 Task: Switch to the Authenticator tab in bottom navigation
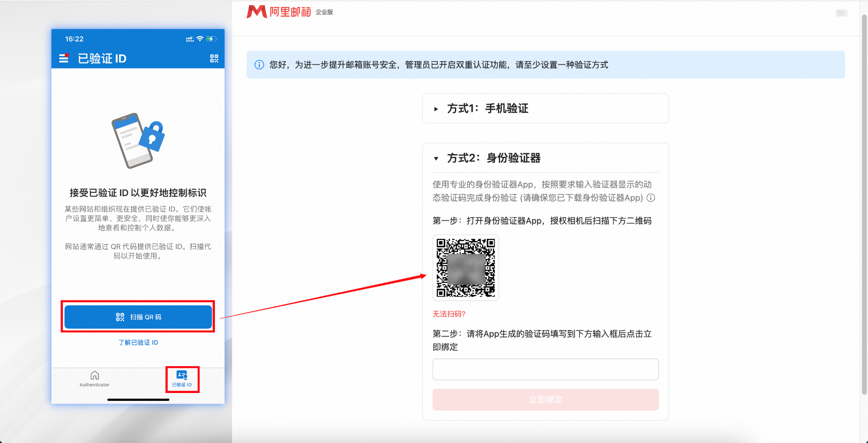94,379
